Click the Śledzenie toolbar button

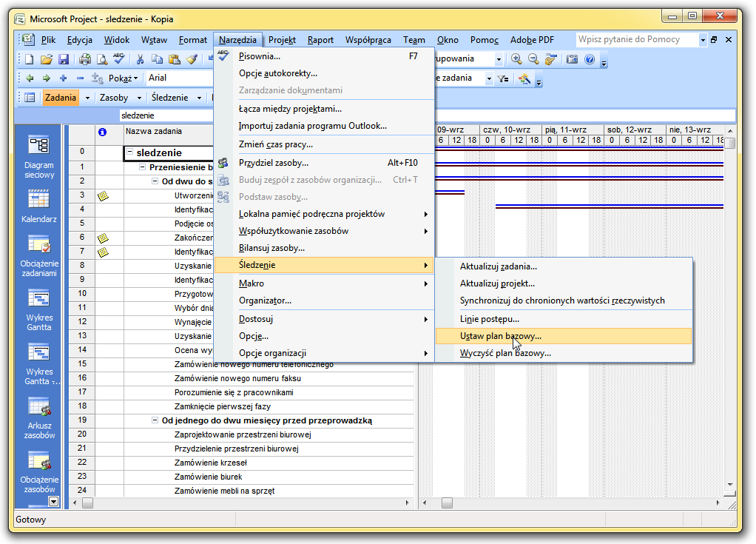click(169, 98)
